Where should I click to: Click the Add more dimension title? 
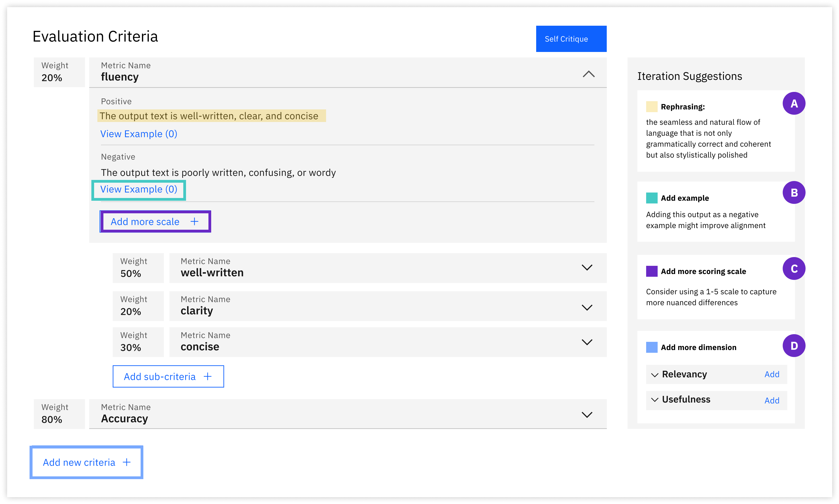click(x=698, y=347)
